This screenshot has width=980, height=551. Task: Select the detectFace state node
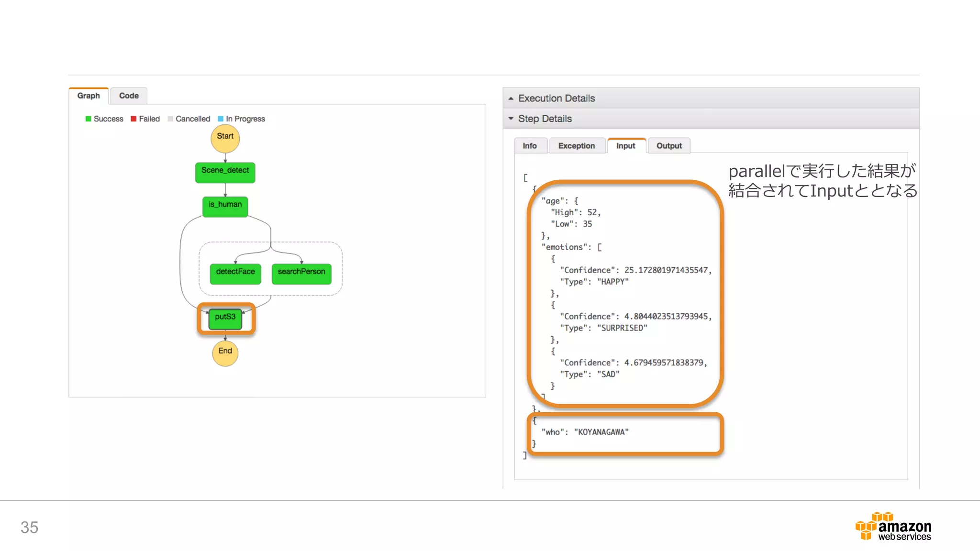(235, 274)
